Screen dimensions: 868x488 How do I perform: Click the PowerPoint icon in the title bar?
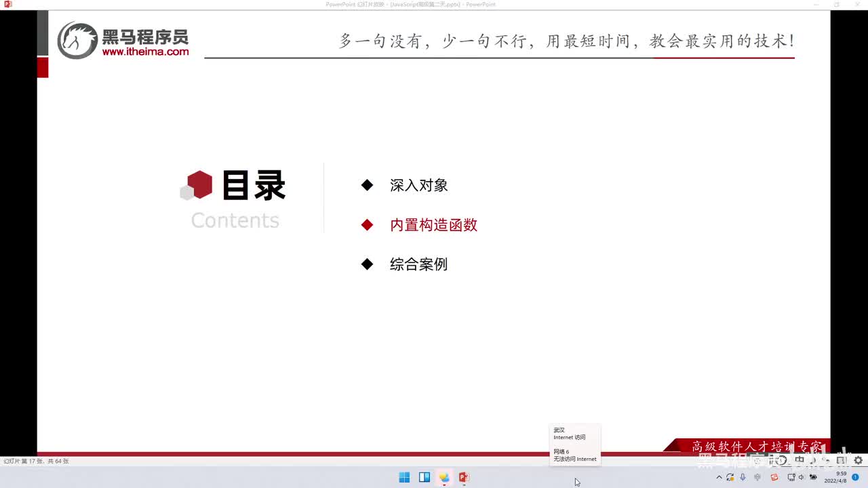click(8, 4)
